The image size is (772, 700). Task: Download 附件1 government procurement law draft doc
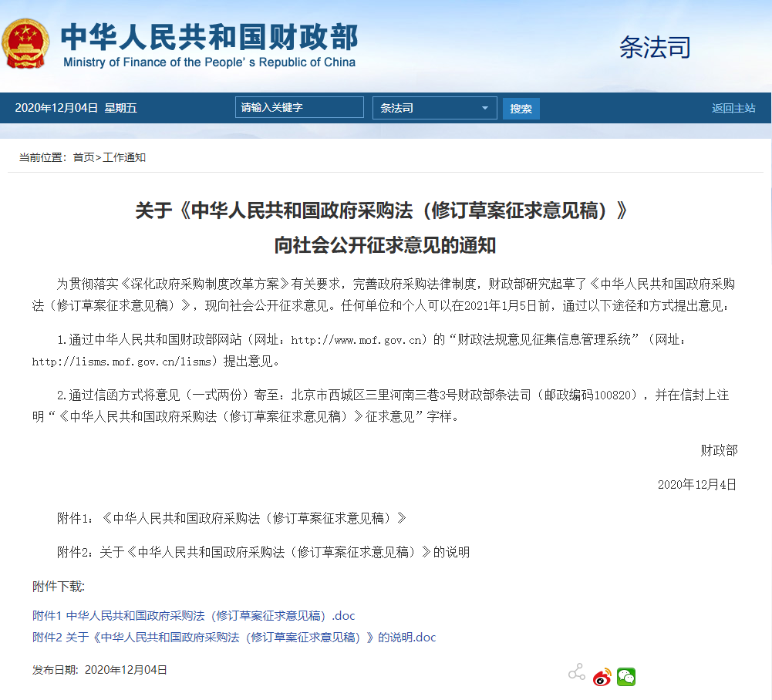[x=192, y=615]
